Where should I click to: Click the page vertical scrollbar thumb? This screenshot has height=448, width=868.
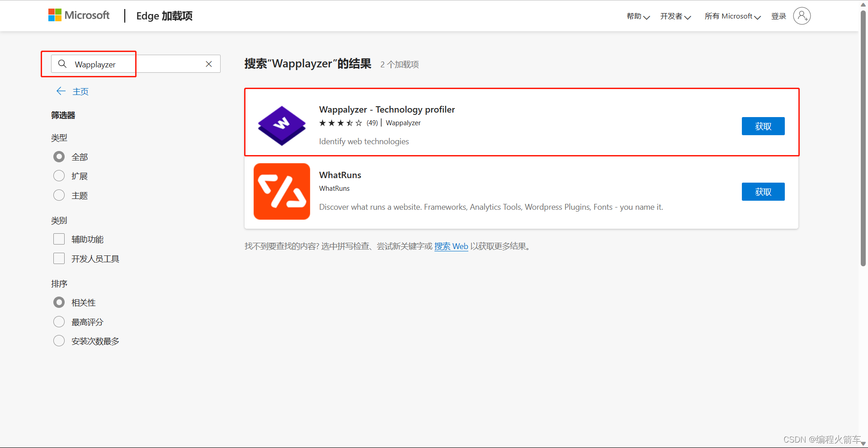[x=863, y=138]
